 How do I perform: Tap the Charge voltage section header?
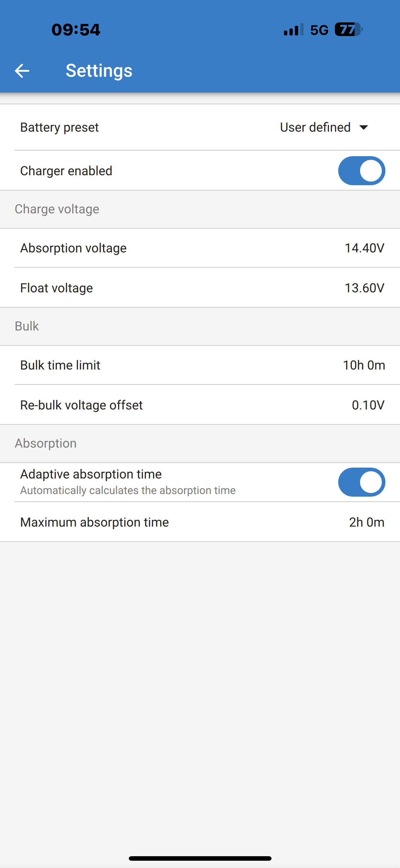point(57,209)
